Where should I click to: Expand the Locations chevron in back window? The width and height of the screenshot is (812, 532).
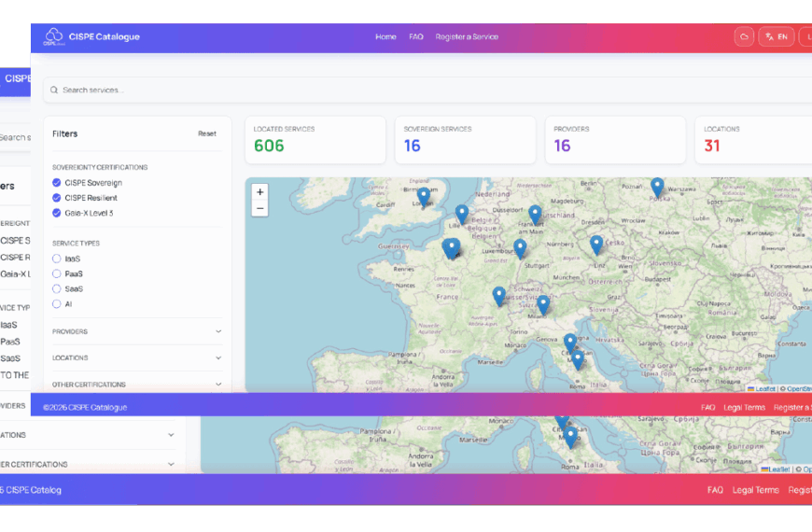(x=171, y=435)
